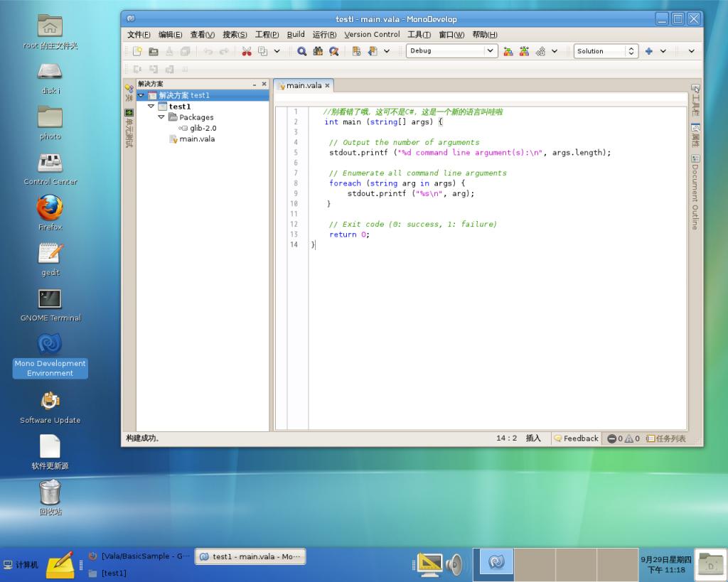Open the 运行(R) menu
The width and height of the screenshot is (728, 582).
324,34
